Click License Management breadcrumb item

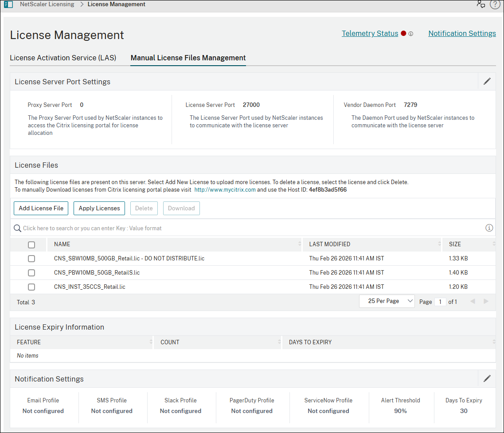(x=116, y=4)
